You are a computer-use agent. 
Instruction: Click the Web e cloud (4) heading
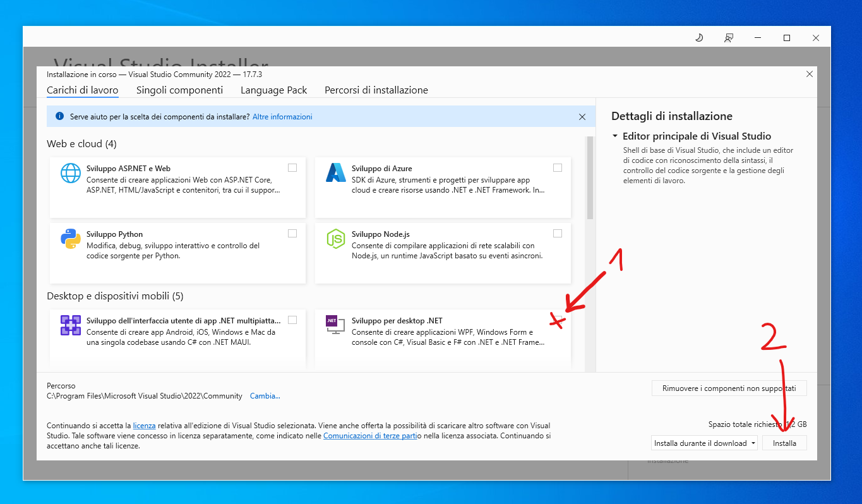(x=81, y=144)
